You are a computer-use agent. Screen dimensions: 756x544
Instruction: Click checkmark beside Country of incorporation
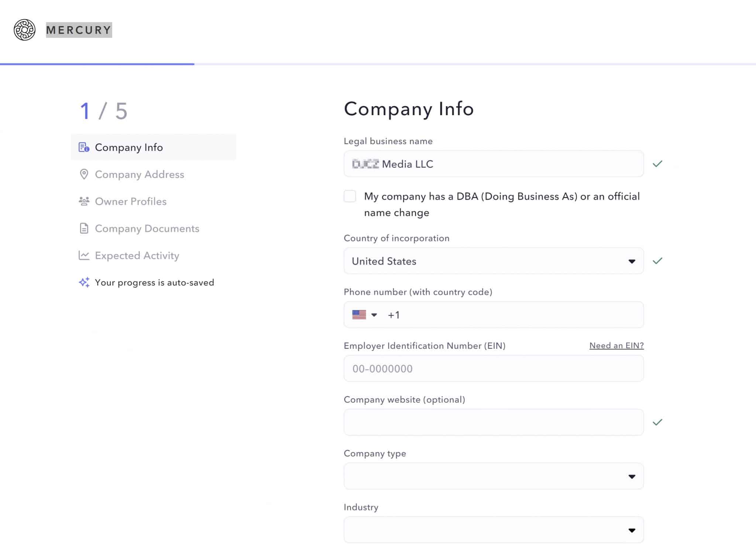click(x=657, y=261)
